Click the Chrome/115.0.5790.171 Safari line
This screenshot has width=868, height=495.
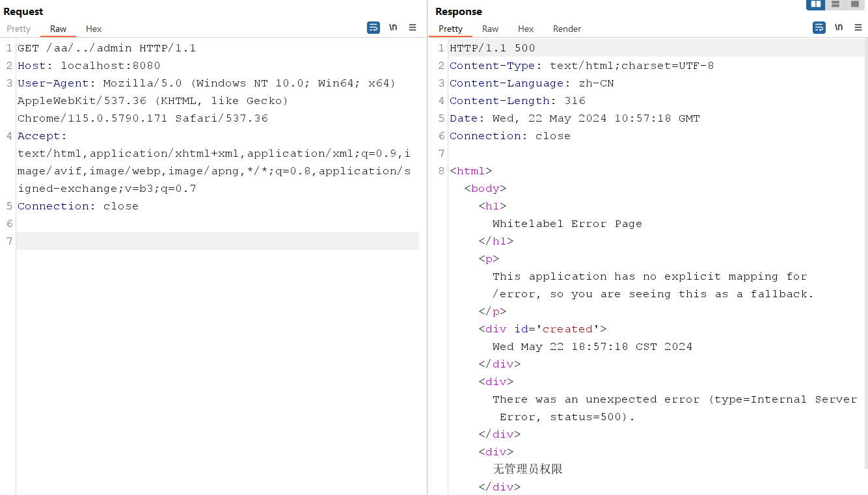[x=143, y=118]
